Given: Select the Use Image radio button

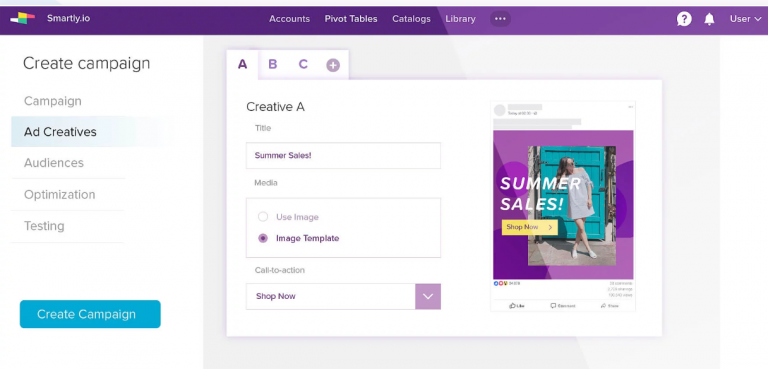Looking at the screenshot, I should [263, 217].
